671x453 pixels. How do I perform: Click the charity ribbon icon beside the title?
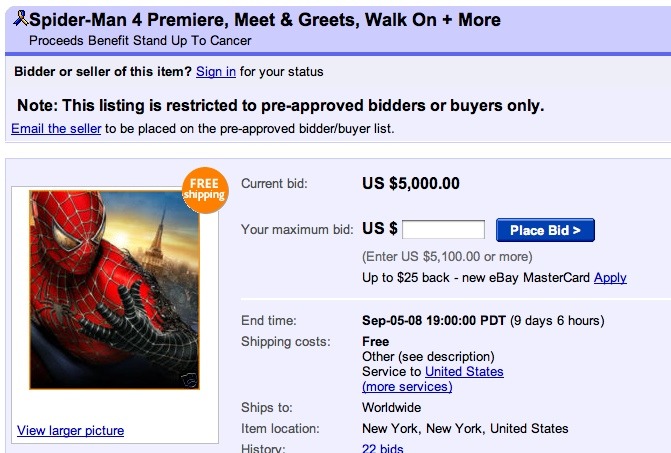pyautogui.click(x=21, y=18)
